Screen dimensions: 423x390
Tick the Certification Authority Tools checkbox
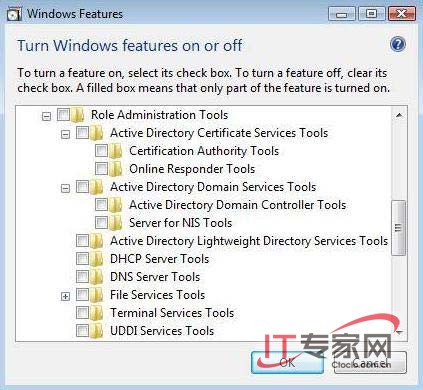click(101, 151)
